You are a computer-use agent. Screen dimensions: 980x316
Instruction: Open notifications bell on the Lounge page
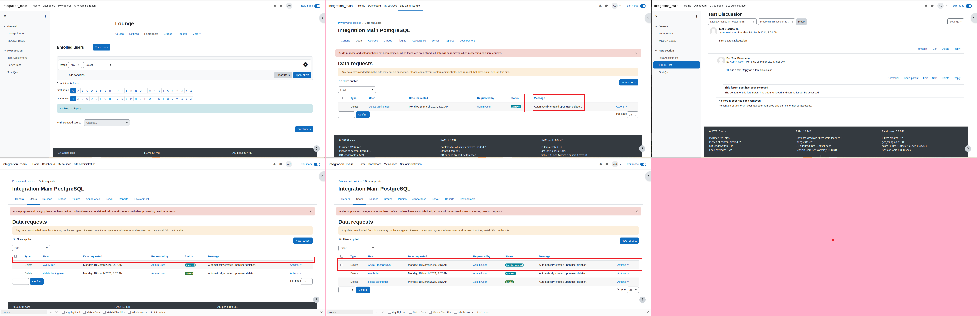pyautogui.click(x=275, y=6)
